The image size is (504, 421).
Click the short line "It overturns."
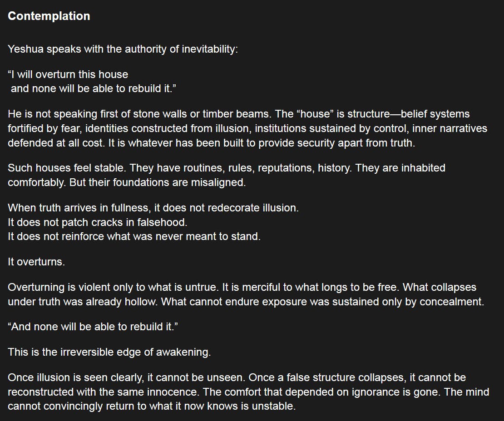pyautogui.click(x=36, y=262)
